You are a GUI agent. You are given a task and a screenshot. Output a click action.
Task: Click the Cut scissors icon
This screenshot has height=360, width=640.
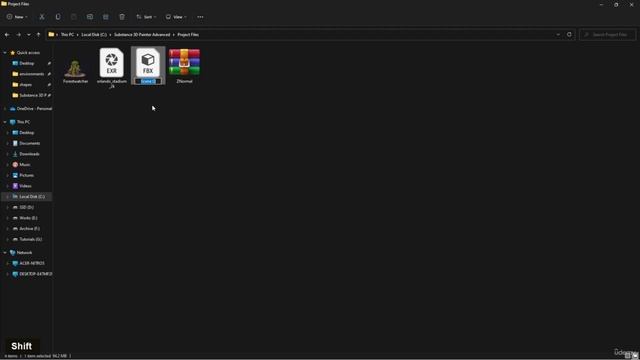(42, 17)
